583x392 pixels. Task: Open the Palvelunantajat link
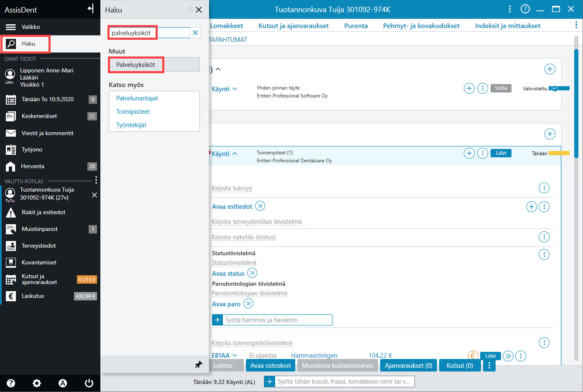tap(137, 98)
